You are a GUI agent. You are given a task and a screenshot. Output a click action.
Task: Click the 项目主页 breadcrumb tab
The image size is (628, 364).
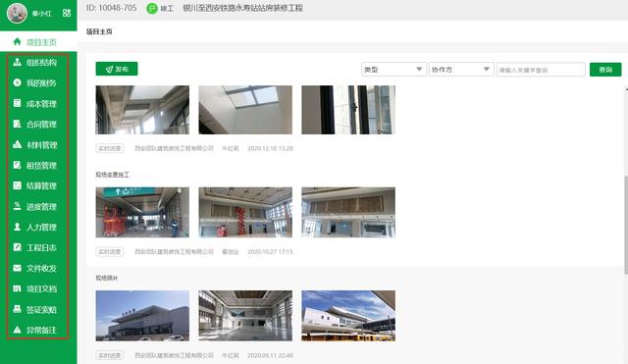tap(99, 31)
